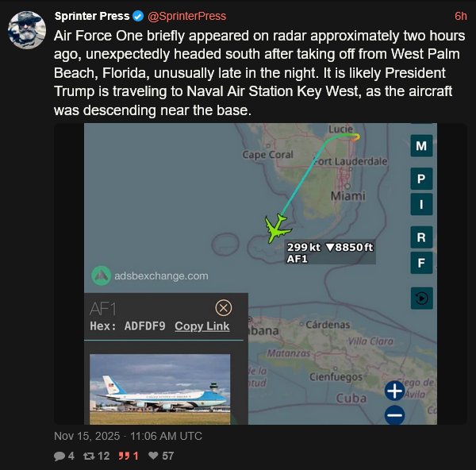Viewport: 476px width, 470px height.
Task: Open the Sprinter Press profile avatar
Action: coord(27,29)
